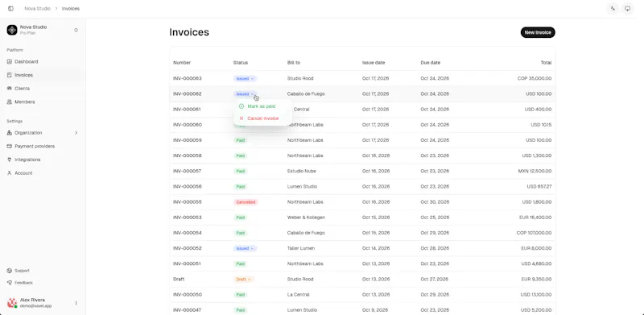The height and width of the screenshot is (315, 644).
Task: Click Nova Studio breadcrumb link
Action: tap(37, 9)
